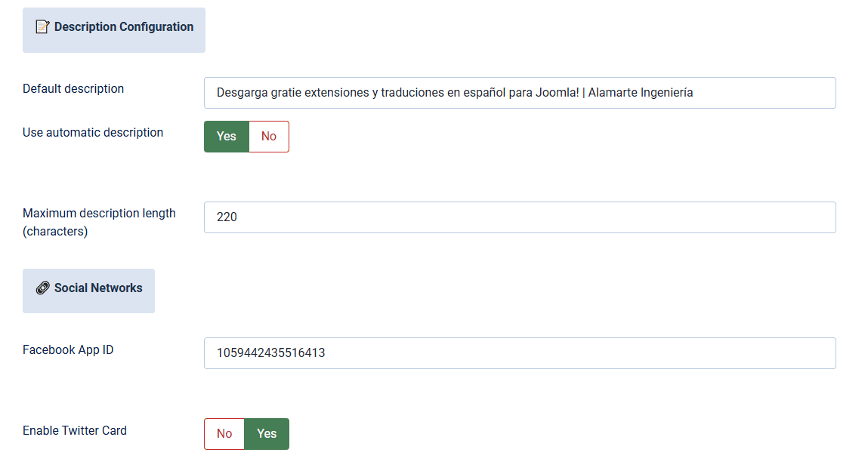
Task: Focus the Maximum description length field
Action: pos(520,217)
